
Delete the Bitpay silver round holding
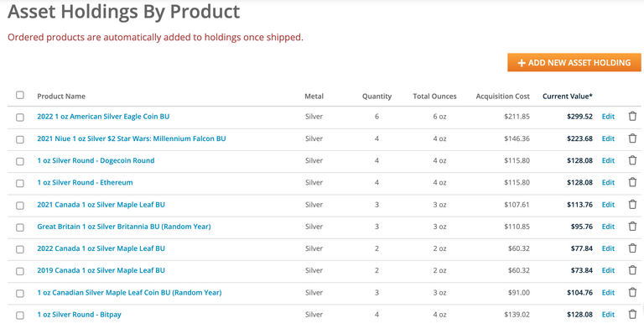tap(632, 314)
